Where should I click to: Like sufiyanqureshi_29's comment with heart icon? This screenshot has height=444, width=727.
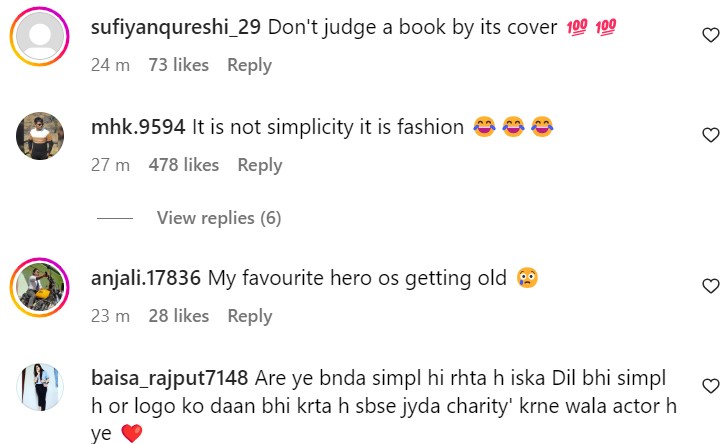pos(710,35)
